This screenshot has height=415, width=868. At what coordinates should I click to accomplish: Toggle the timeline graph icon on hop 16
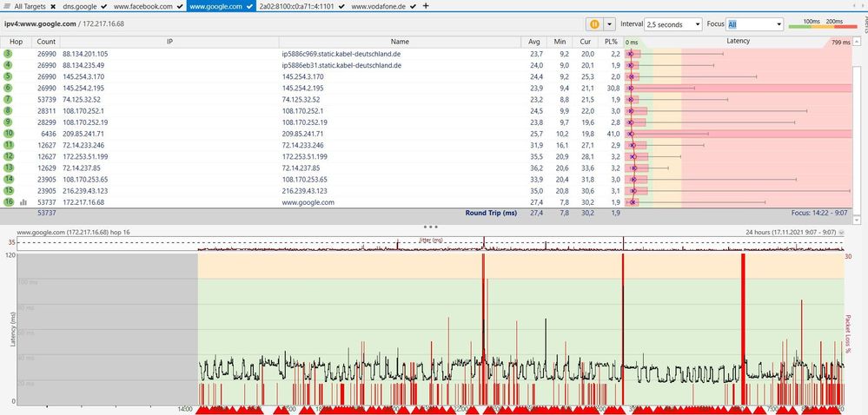23,202
